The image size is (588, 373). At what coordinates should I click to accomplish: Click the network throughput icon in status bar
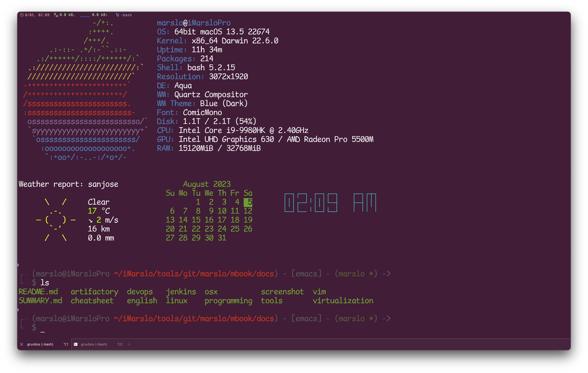[56, 15]
